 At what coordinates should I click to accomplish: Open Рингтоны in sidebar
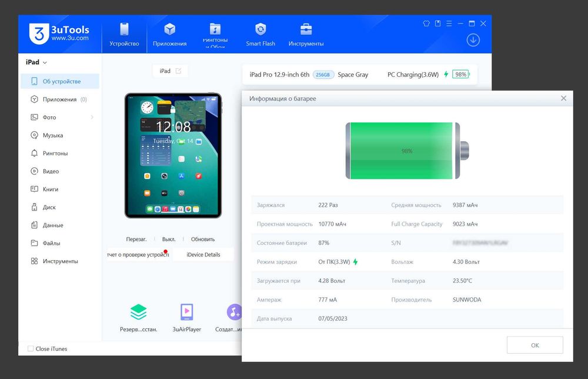tap(60, 153)
